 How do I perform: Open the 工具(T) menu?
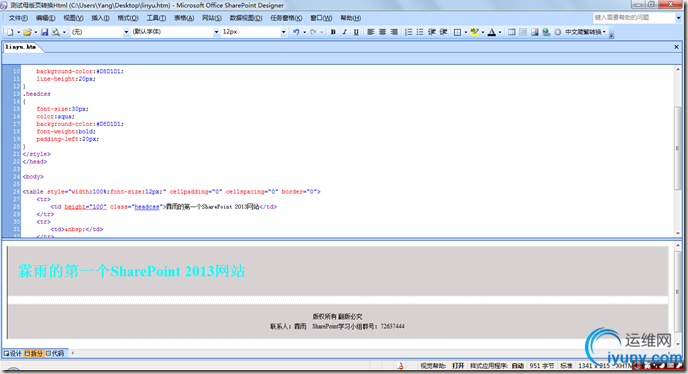pyautogui.click(x=156, y=18)
